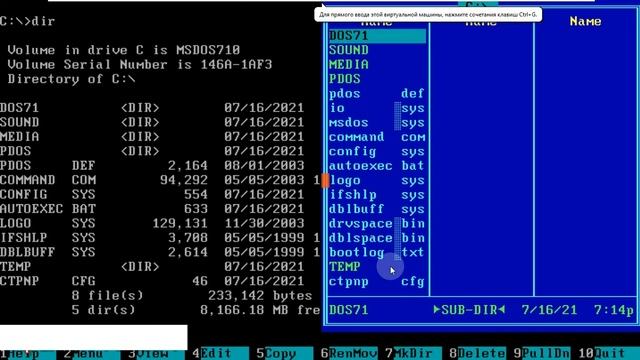Click the C:\>dir command prompt line
The image size is (640, 360).
point(27,21)
